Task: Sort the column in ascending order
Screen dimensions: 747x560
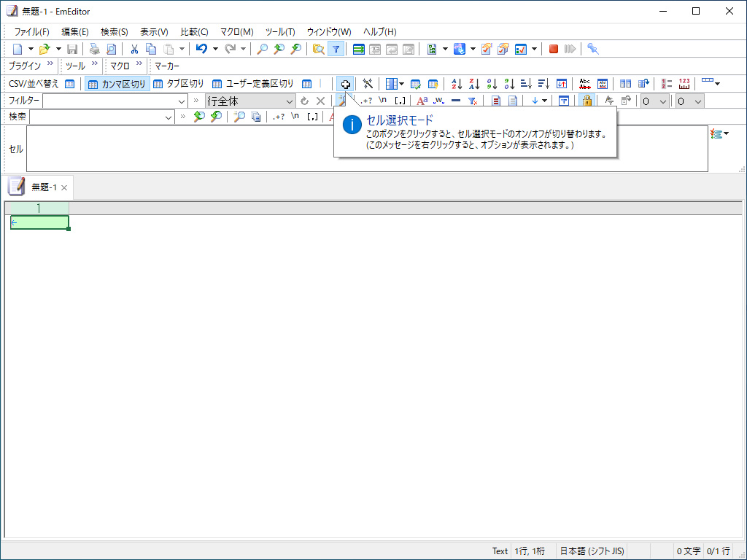Action: click(x=457, y=84)
